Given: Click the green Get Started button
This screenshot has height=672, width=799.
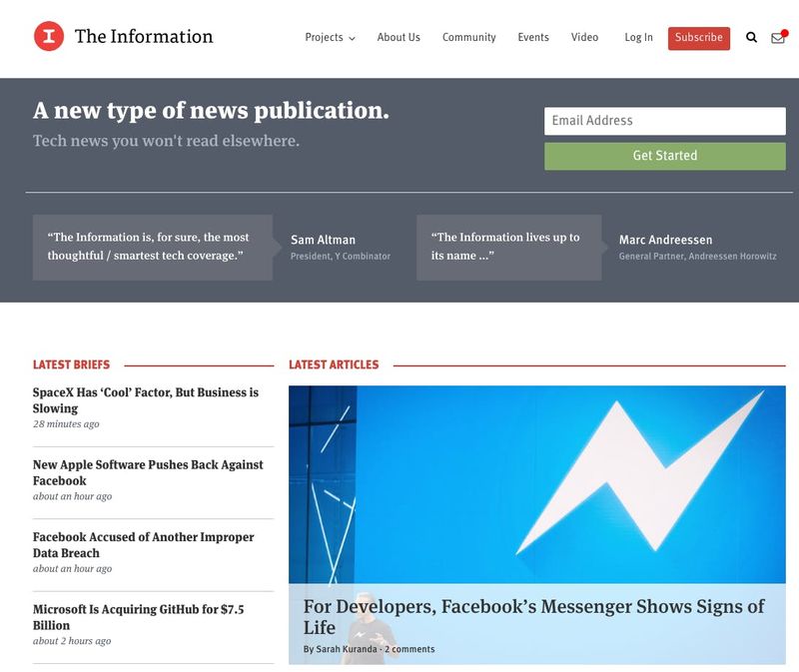Looking at the screenshot, I should pyautogui.click(x=664, y=156).
